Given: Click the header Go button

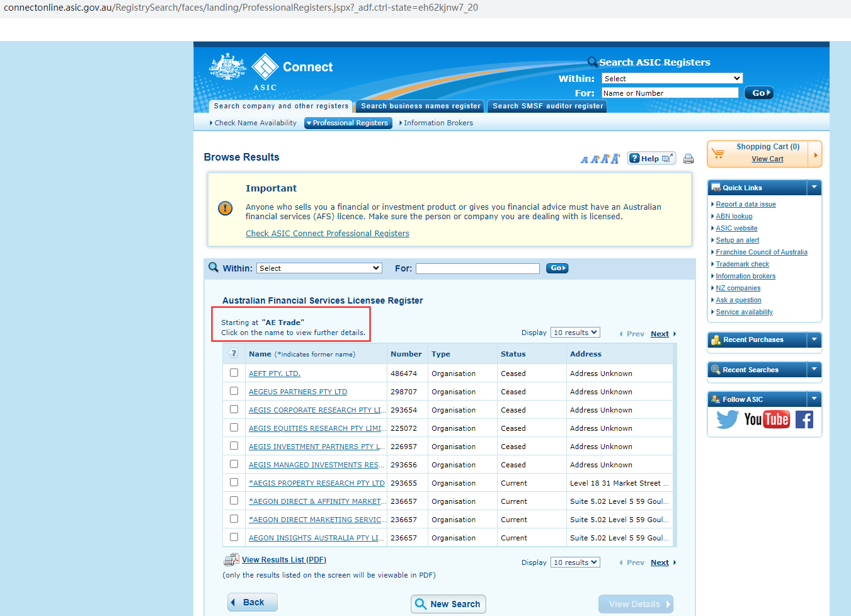Looking at the screenshot, I should click(x=758, y=93).
